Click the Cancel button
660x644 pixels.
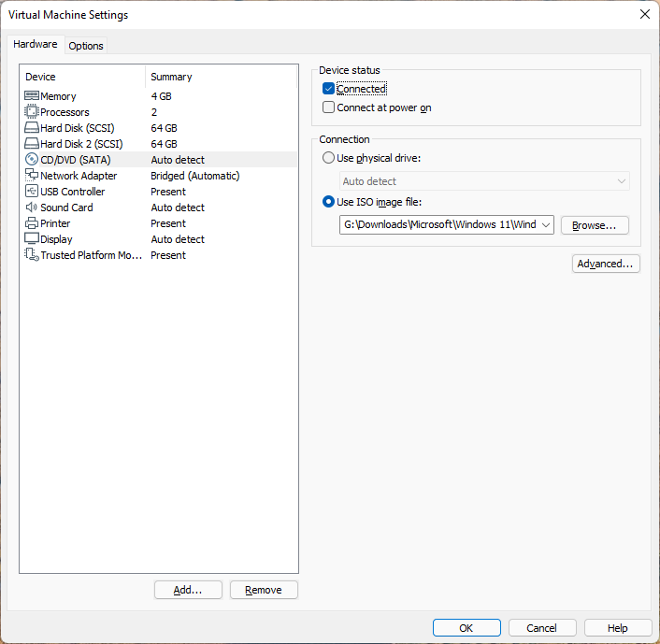coord(542,628)
